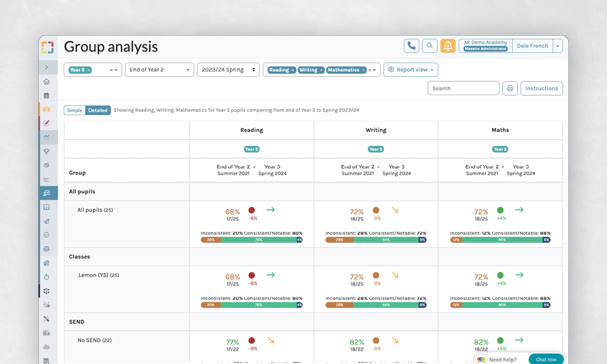The image size is (607, 364).
Task: Remove the Reading subject tag
Action: pos(293,70)
